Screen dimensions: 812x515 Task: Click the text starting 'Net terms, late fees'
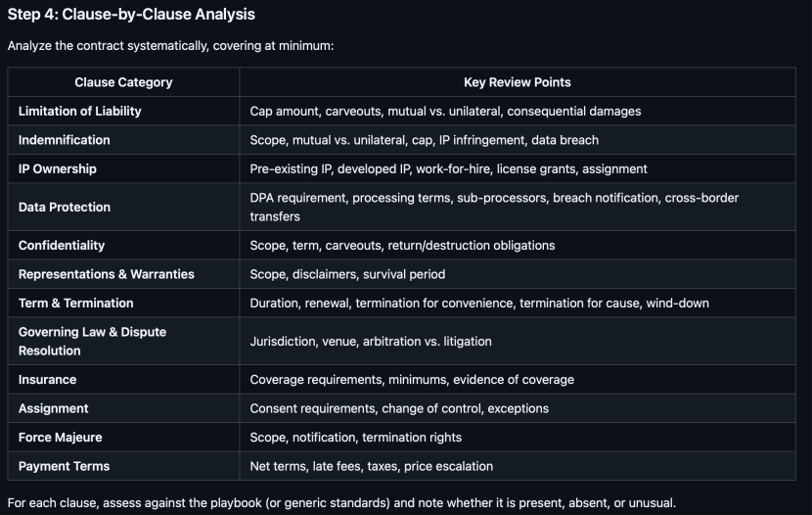tap(372, 466)
